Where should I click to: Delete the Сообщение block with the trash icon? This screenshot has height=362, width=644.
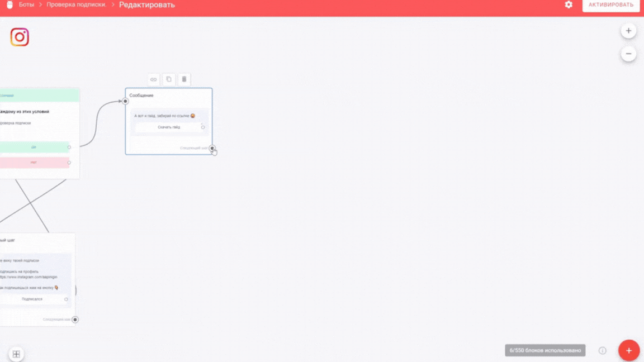[184, 79]
